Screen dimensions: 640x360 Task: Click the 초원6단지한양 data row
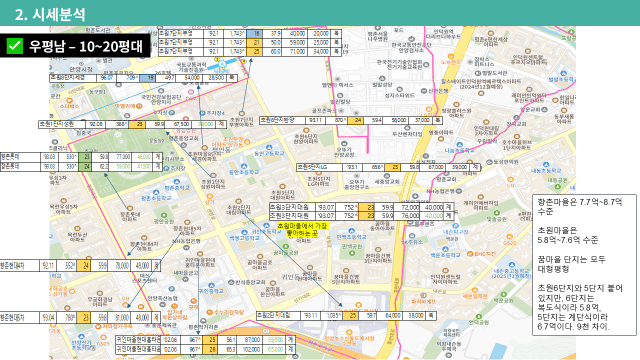351,120
